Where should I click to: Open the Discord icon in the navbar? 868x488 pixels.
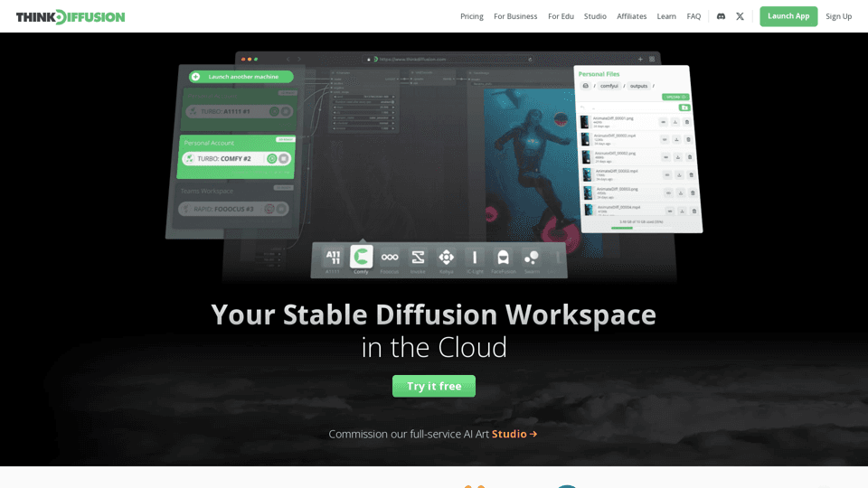pos(721,16)
